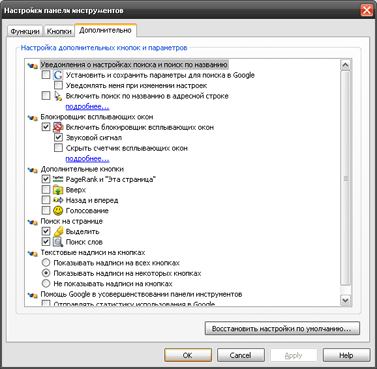Screen dimensions: 377x369
Task: Uncheck PageRank и "Эта страница" checkbox
Action: tap(46, 179)
